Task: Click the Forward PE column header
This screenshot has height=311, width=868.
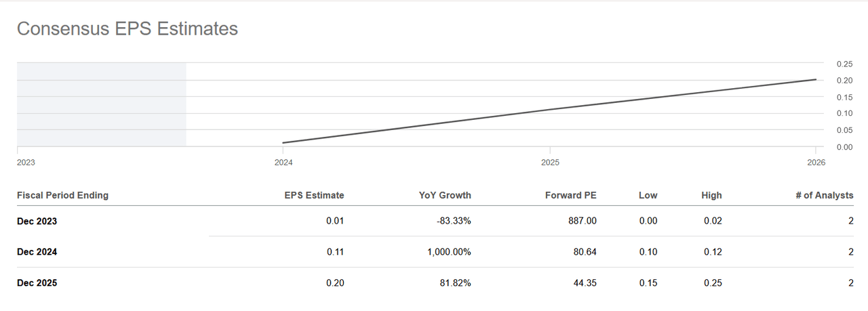Action: 571,195
